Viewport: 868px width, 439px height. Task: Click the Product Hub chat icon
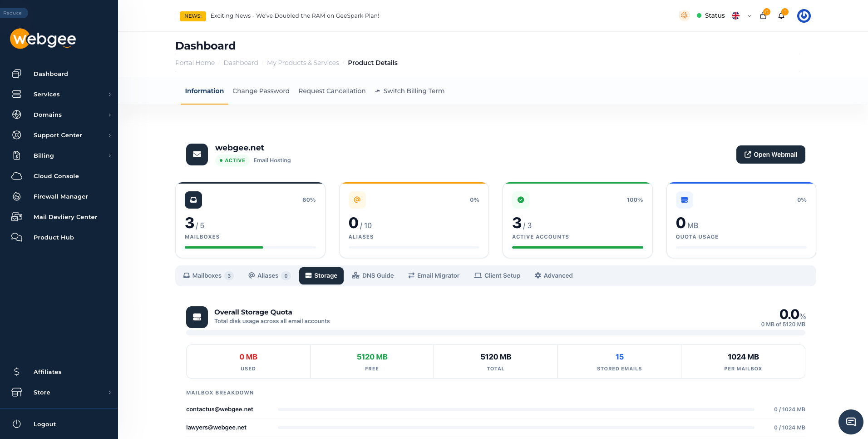pyautogui.click(x=17, y=237)
